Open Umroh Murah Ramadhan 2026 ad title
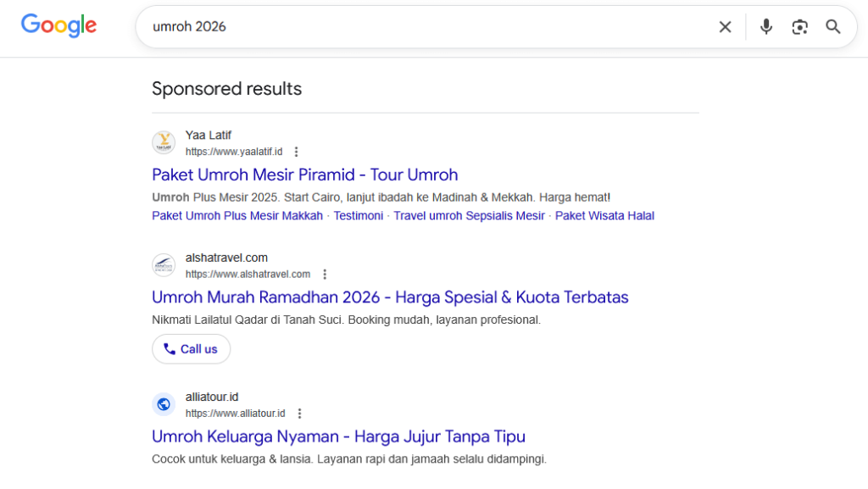Viewport: 868px width, 489px height. click(390, 297)
